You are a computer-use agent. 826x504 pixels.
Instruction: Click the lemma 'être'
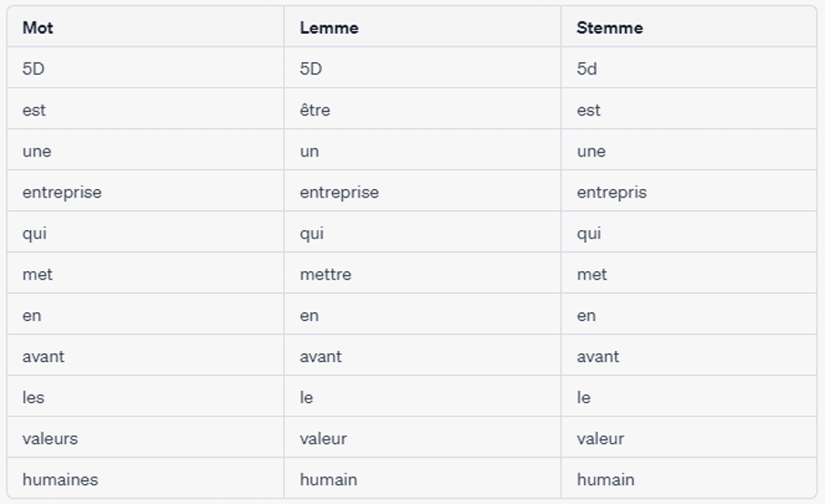pos(315,110)
